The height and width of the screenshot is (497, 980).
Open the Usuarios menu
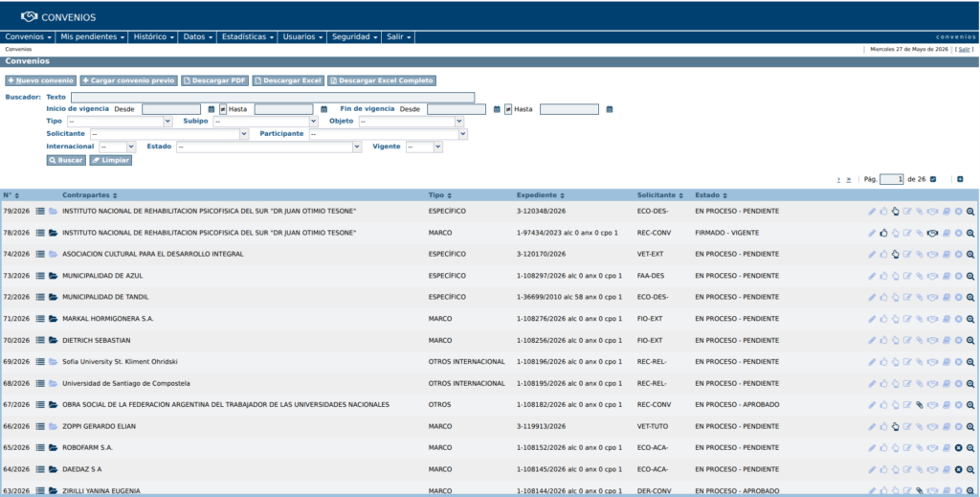[302, 37]
